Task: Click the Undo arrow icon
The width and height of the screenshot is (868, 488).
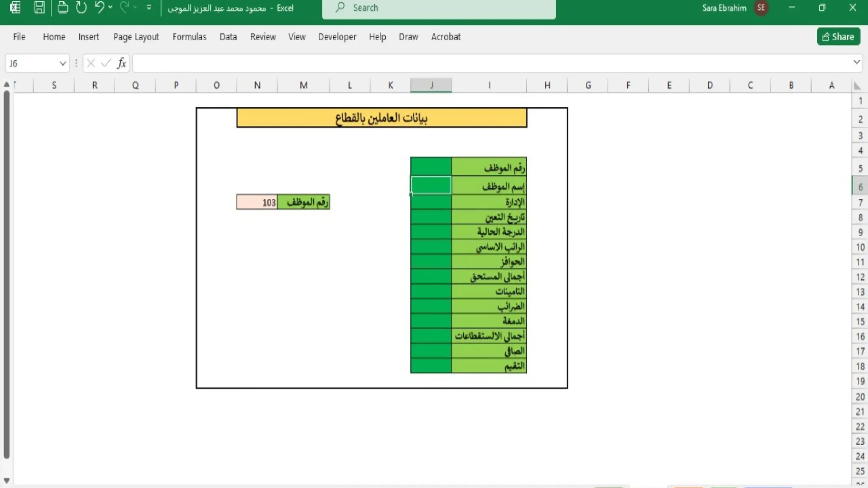Action: [x=100, y=7]
